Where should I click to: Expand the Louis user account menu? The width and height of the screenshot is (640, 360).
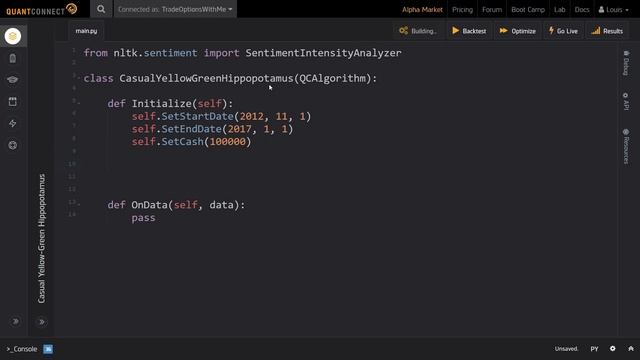[613, 9]
